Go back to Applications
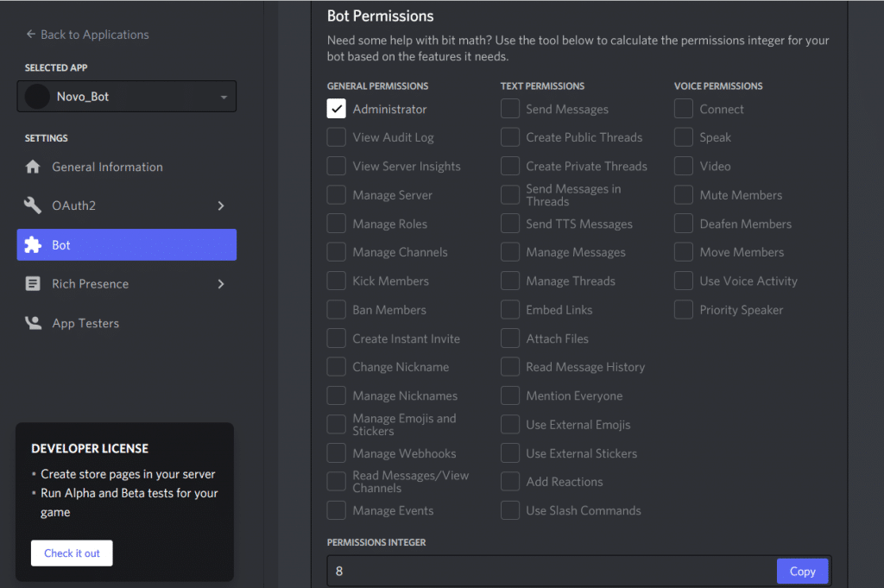The image size is (884, 588). [87, 35]
